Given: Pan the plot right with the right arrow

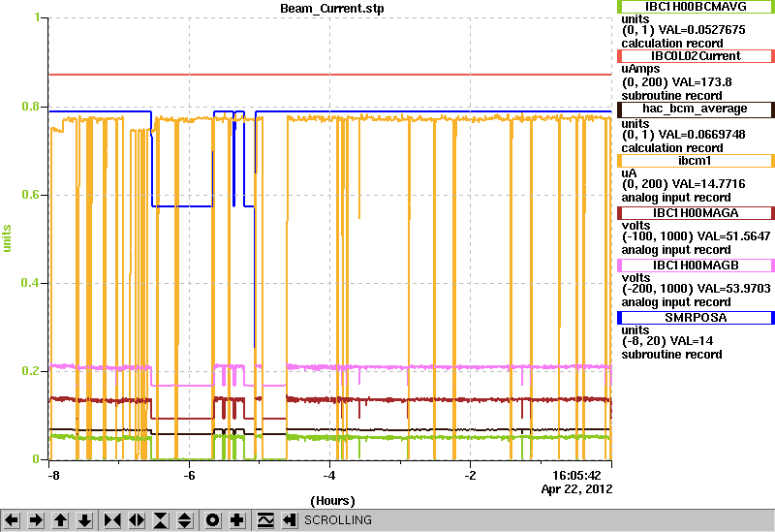Looking at the screenshot, I should point(36,520).
